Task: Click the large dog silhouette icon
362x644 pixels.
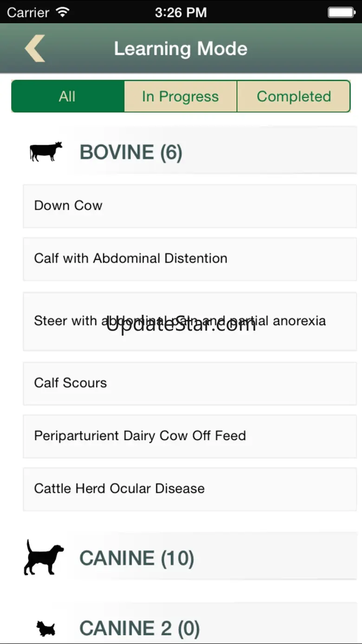Action: point(44,558)
